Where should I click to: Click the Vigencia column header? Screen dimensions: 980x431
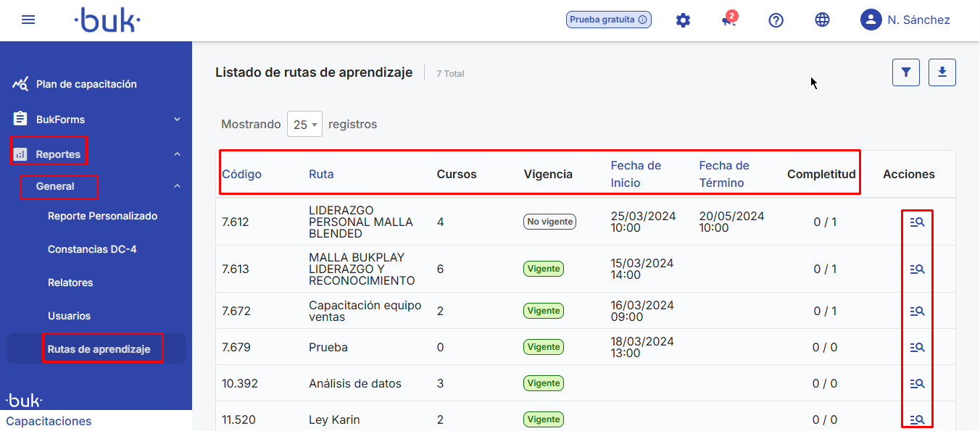tap(548, 174)
